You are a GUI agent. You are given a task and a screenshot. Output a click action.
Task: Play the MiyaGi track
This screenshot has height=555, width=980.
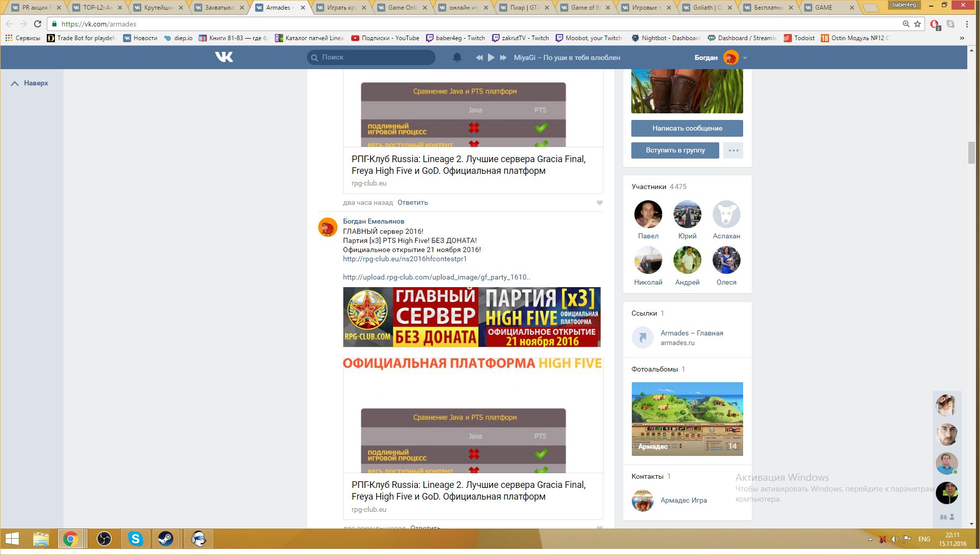[491, 57]
